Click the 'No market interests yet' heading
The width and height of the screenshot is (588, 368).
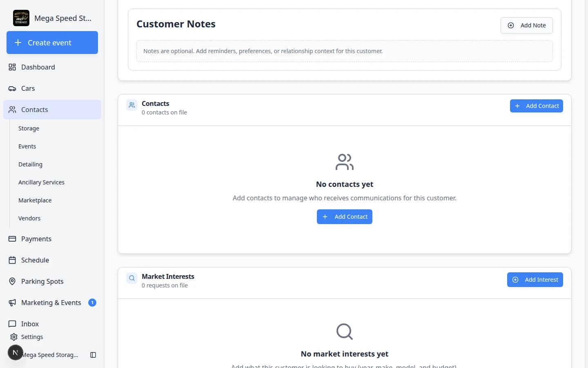pos(345,354)
